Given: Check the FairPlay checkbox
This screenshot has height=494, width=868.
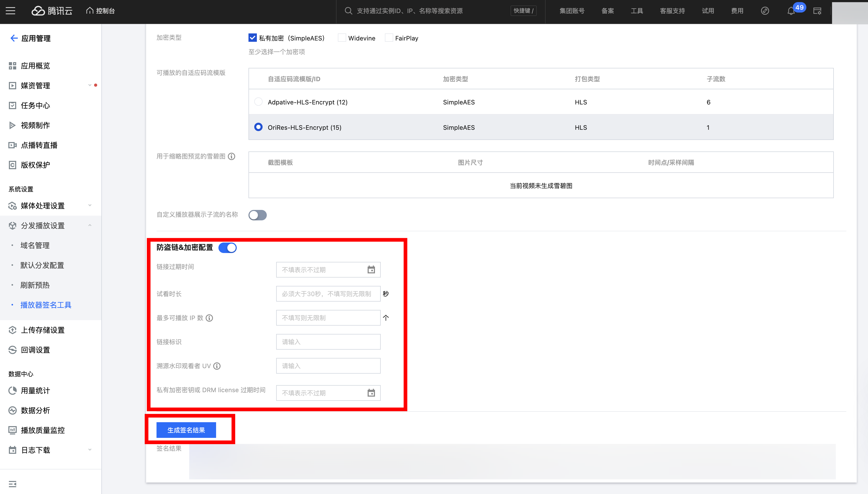Looking at the screenshot, I should pos(389,38).
